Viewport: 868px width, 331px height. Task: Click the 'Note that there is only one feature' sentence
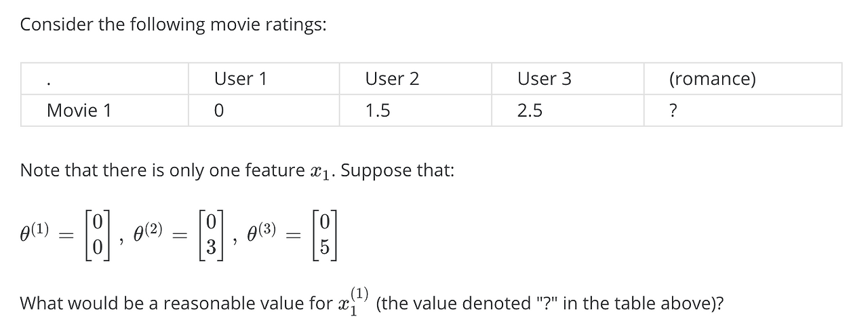click(237, 170)
